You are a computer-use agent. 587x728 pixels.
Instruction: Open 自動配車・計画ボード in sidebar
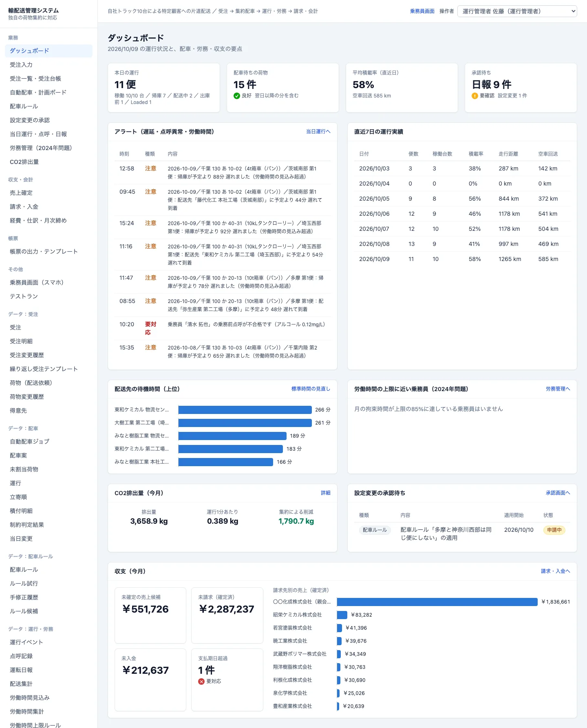click(49, 93)
